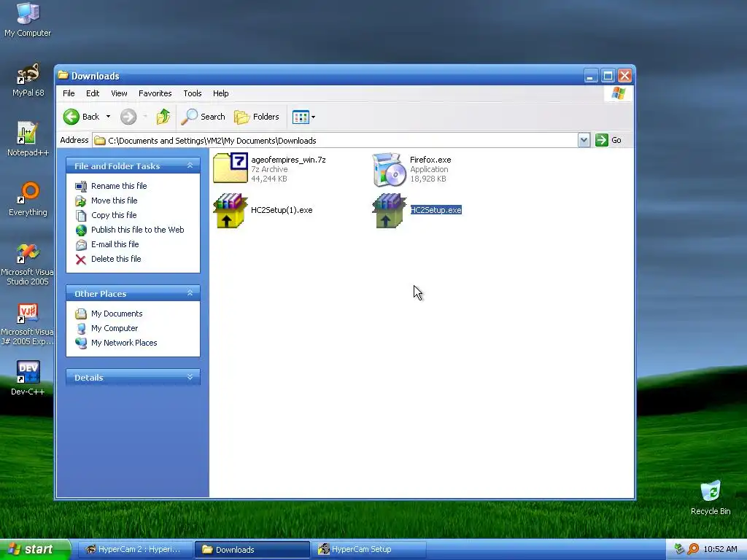Image resolution: width=747 pixels, height=560 pixels.
Task: Click the Go button
Action: [608, 140]
